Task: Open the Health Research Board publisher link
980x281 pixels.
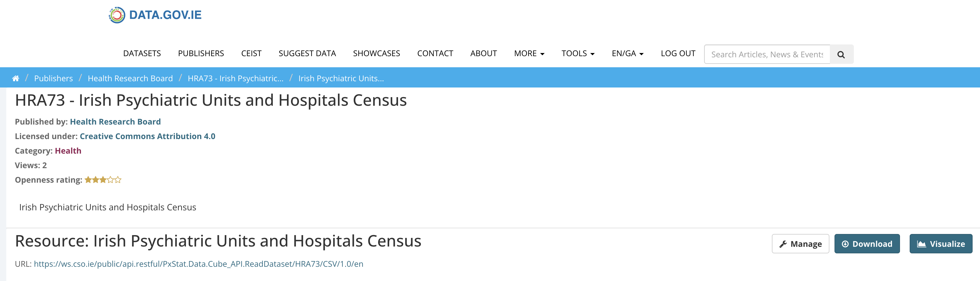Action: 115,122
